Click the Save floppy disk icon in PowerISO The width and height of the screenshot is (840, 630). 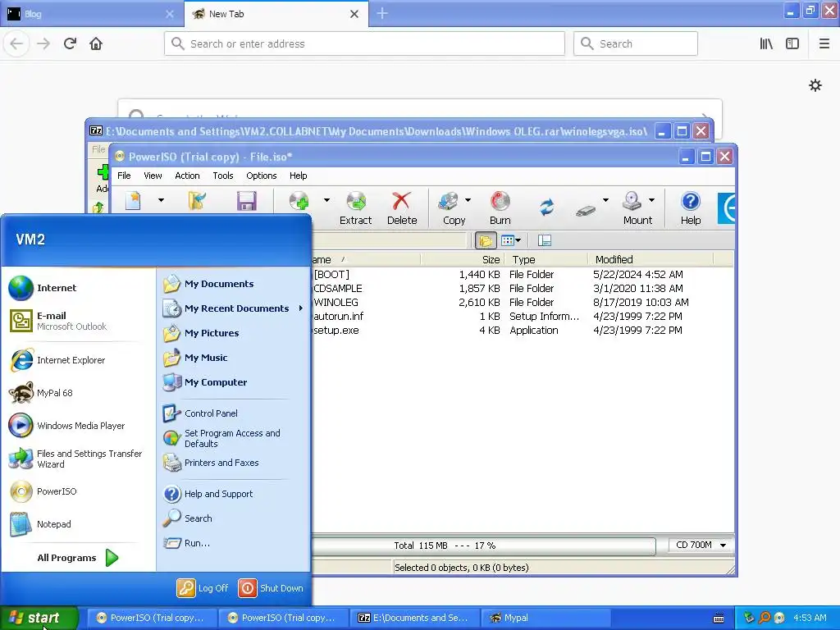point(246,201)
